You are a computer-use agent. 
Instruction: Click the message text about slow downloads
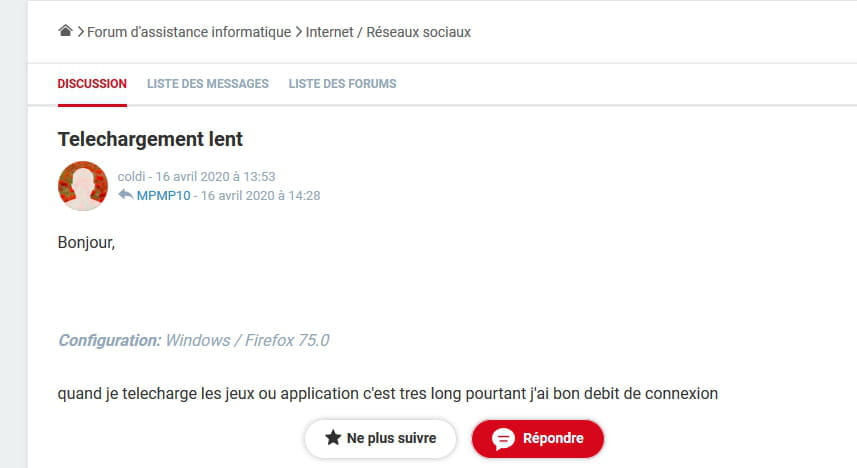[388, 393]
